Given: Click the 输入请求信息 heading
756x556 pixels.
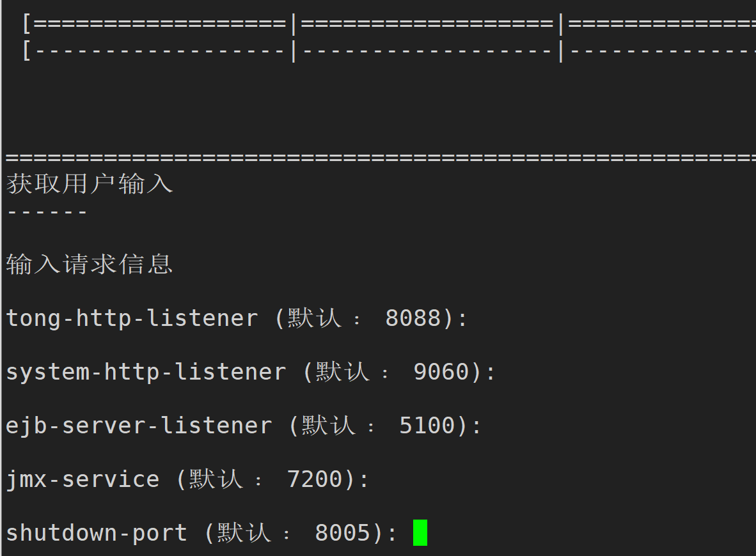Looking at the screenshot, I should point(89,264).
